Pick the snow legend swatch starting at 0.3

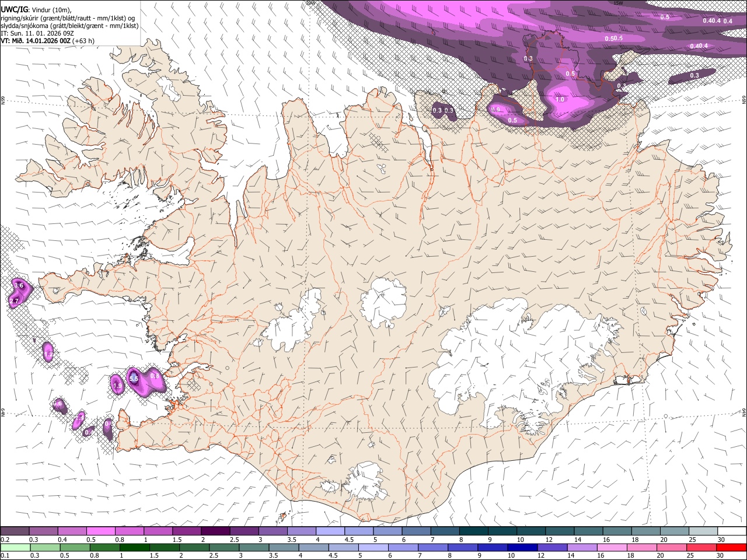click(x=44, y=531)
